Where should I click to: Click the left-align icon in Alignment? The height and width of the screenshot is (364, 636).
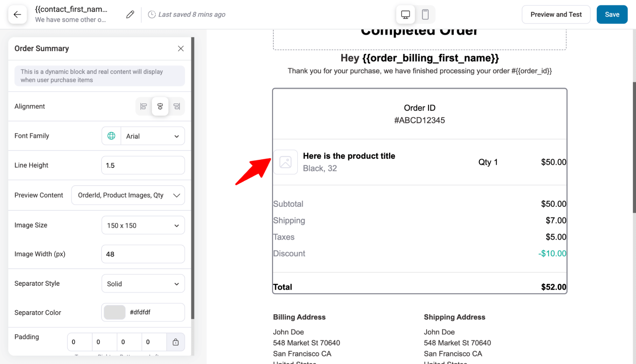(144, 106)
